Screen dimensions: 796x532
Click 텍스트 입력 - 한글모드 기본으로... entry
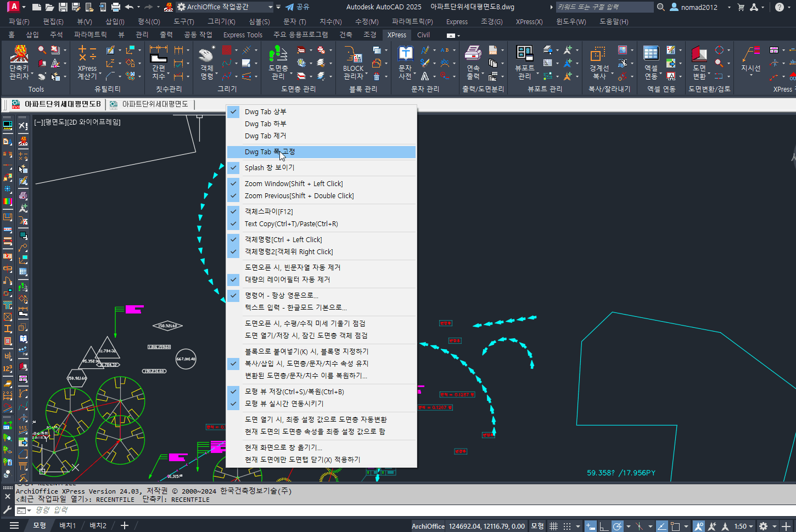(x=321, y=307)
